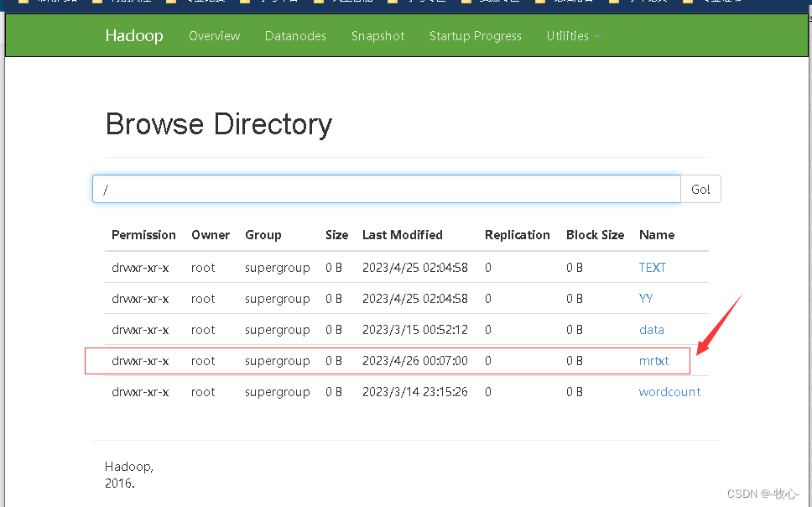Open the TEXT directory link
The image size is (812, 507).
pyautogui.click(x=652, y=268)
